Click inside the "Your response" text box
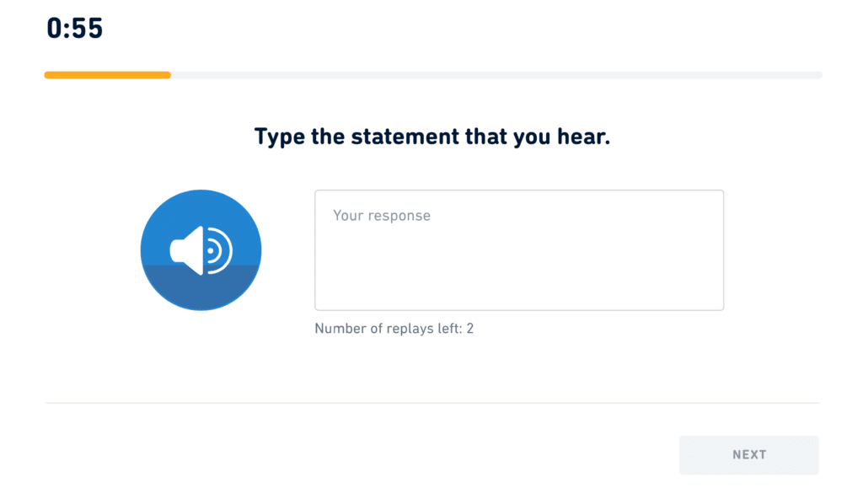Screen dimensions: 863x504 (518, 250)
